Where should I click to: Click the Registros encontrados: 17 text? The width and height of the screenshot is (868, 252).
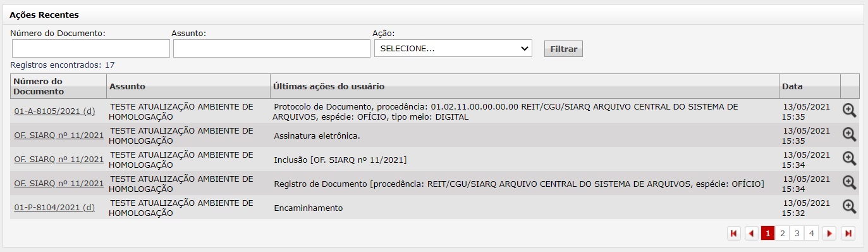click(x=63, y=65)
